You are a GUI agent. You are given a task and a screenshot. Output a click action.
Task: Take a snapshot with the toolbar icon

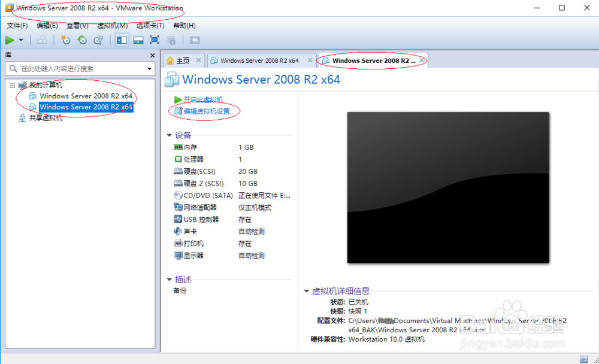coord(66,40)
